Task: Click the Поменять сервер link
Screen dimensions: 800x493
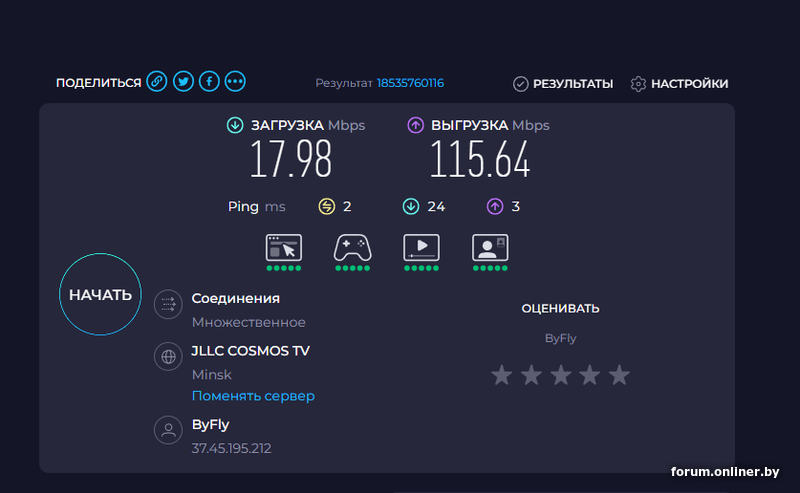Action: (x=253, y=396)
